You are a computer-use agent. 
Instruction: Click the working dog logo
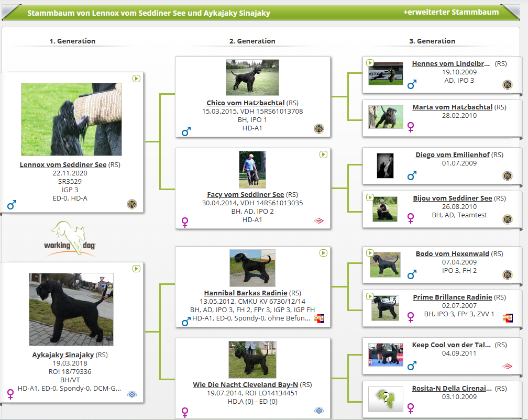(x=70, y=239)
